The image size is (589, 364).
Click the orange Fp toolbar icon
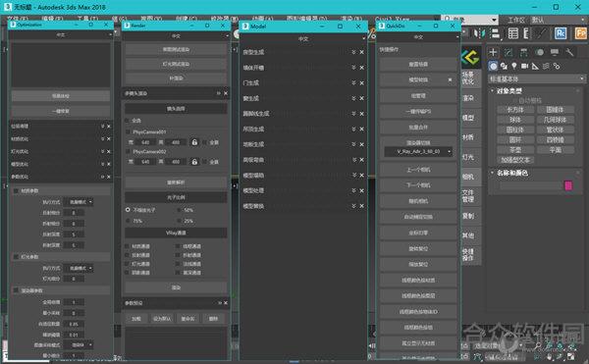[x=581, y=33]
